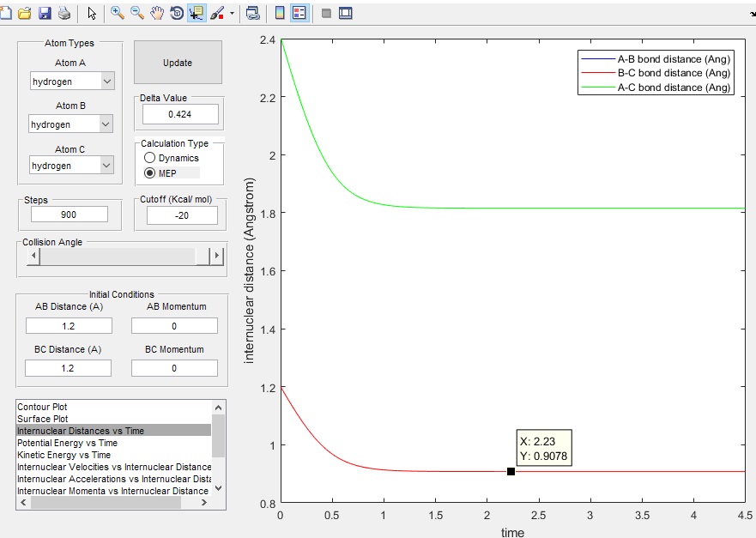Click the time x-axis label
Image resolution: width=756 pixels, height=538 pixels.
tap(512, 532)
